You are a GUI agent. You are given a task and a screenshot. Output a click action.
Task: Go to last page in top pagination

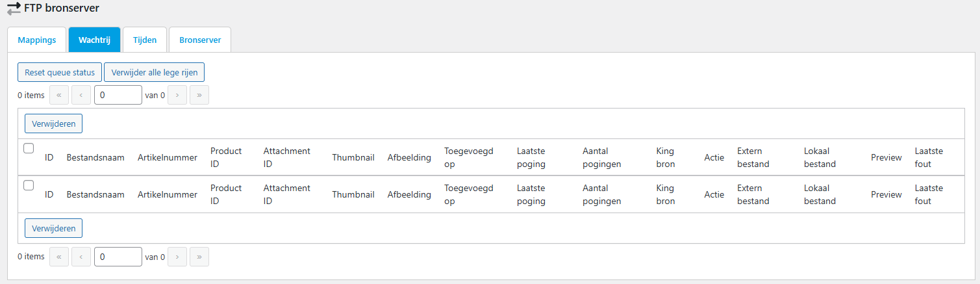pos(199,95)
